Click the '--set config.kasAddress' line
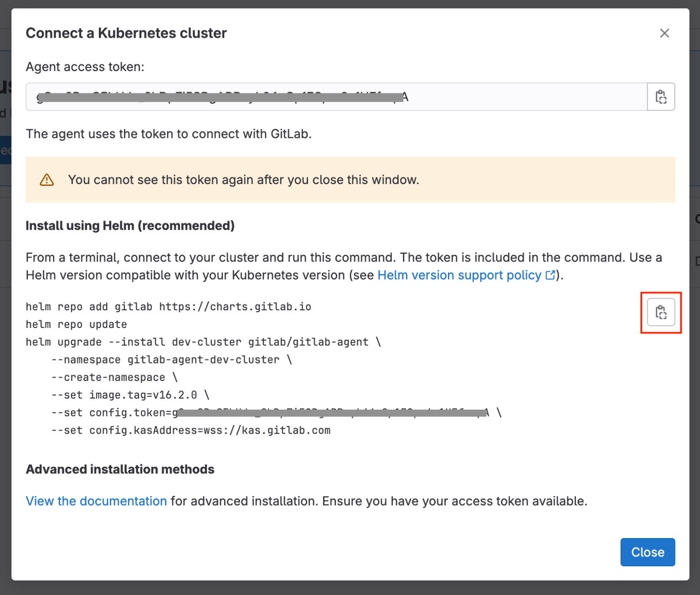 pyautogui.click(x=190, y=431)
